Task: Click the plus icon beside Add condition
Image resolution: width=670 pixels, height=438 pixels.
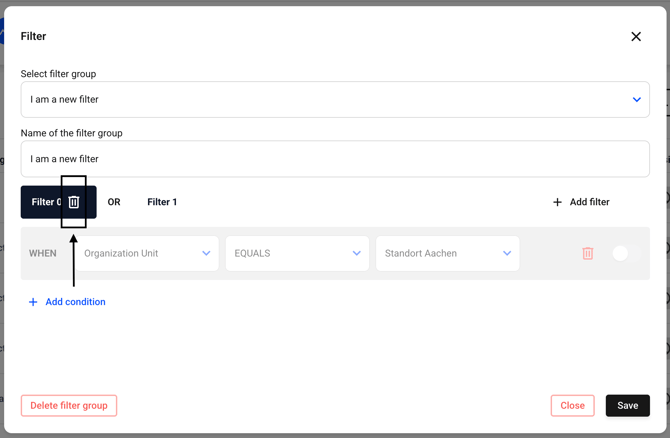Action: point(33,302)
